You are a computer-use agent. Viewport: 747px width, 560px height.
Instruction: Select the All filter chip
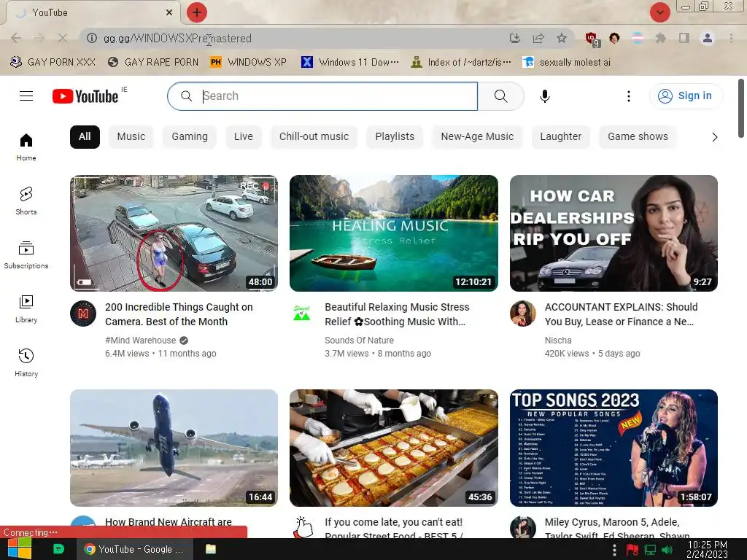point(85,136)
